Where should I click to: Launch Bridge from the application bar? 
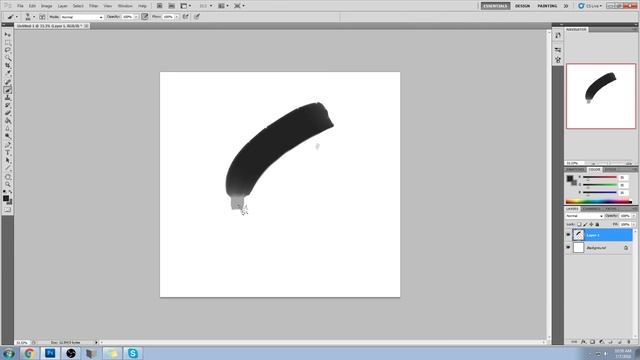coord(160,6)
